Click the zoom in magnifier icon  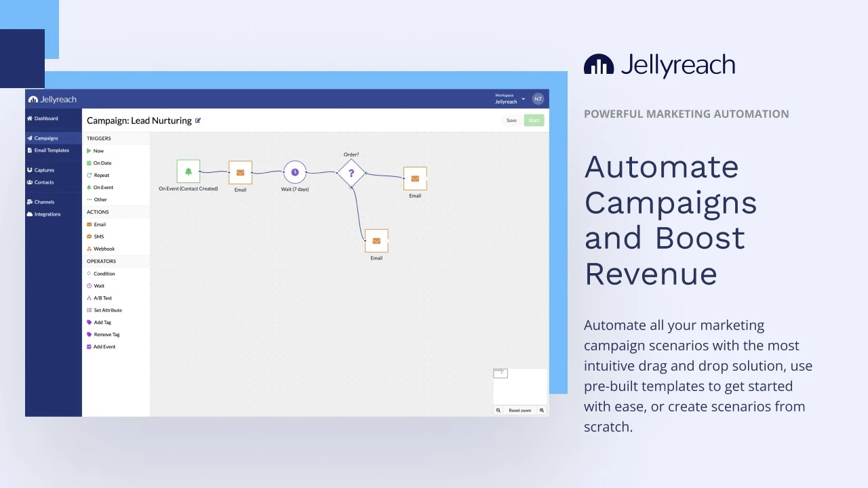[542, 411]
